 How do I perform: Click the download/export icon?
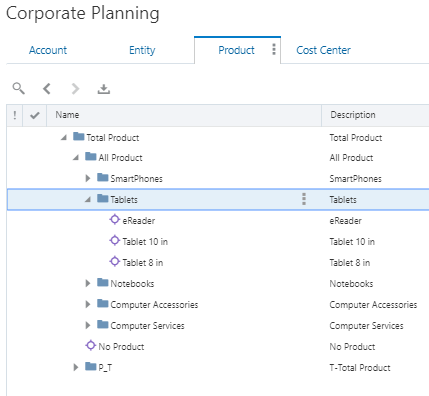[x=104, y=89]
